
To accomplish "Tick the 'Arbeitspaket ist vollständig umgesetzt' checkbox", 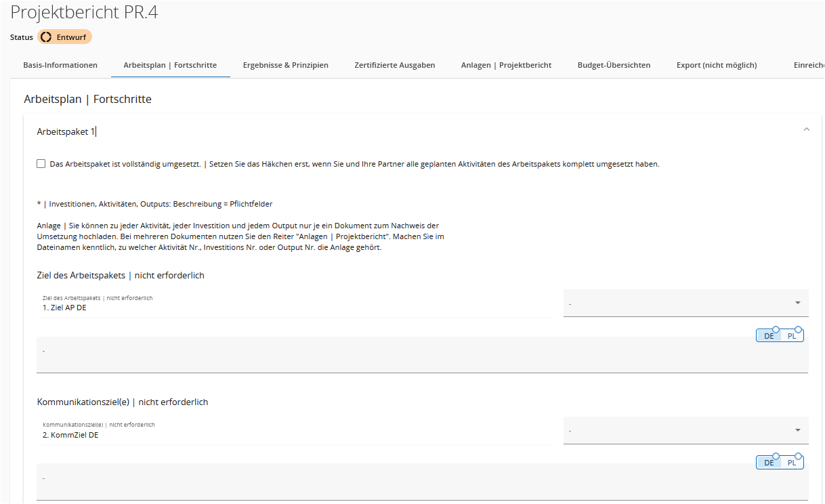I will click(x=41, y=164).
